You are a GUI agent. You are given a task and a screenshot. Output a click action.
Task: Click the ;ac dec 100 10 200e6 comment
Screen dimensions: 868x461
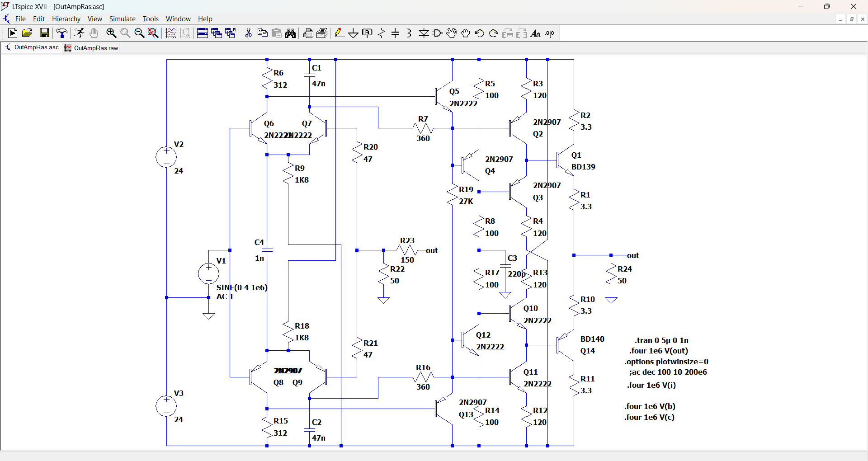(x=668, y=372)
